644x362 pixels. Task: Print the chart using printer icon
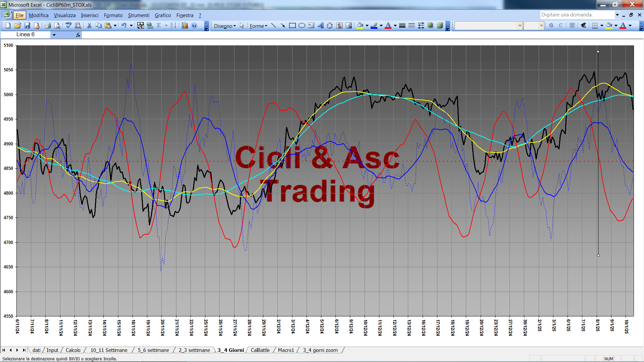click(x=48, y=25)
